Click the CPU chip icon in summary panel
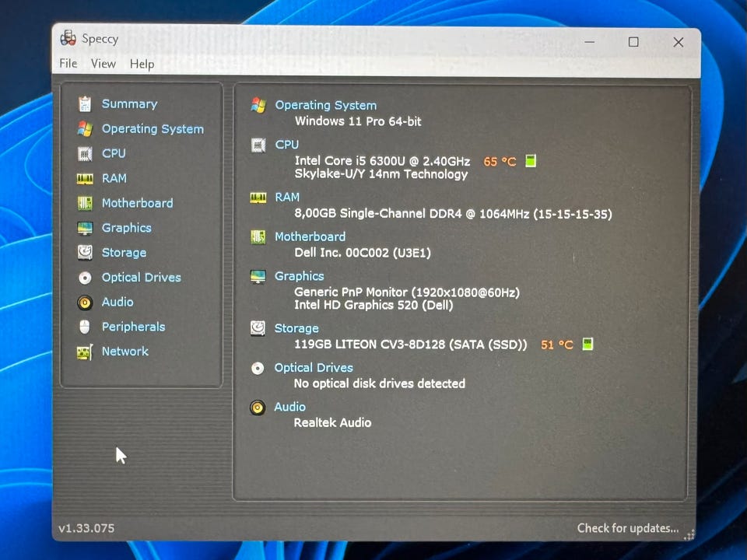This screenshot has height=560, width=747. pyautogui.click(x=258, y=145)
